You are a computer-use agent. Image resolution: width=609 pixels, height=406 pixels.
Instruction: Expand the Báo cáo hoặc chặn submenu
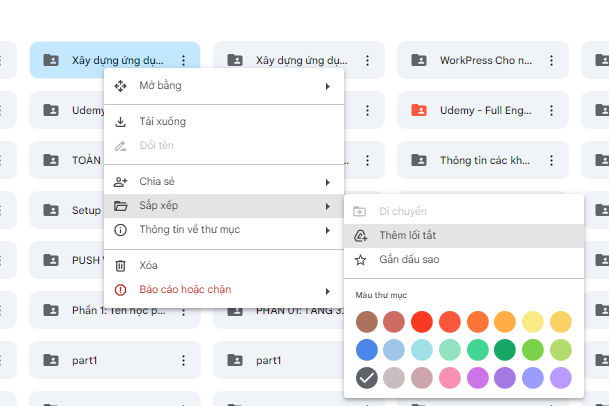[x=327, y=290]
